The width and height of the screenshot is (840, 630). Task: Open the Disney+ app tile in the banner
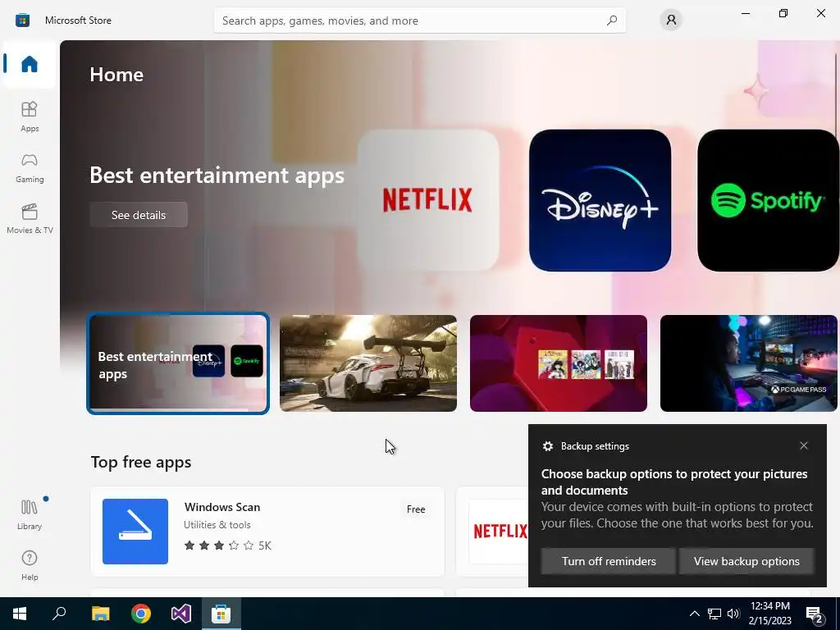point(600,200)
